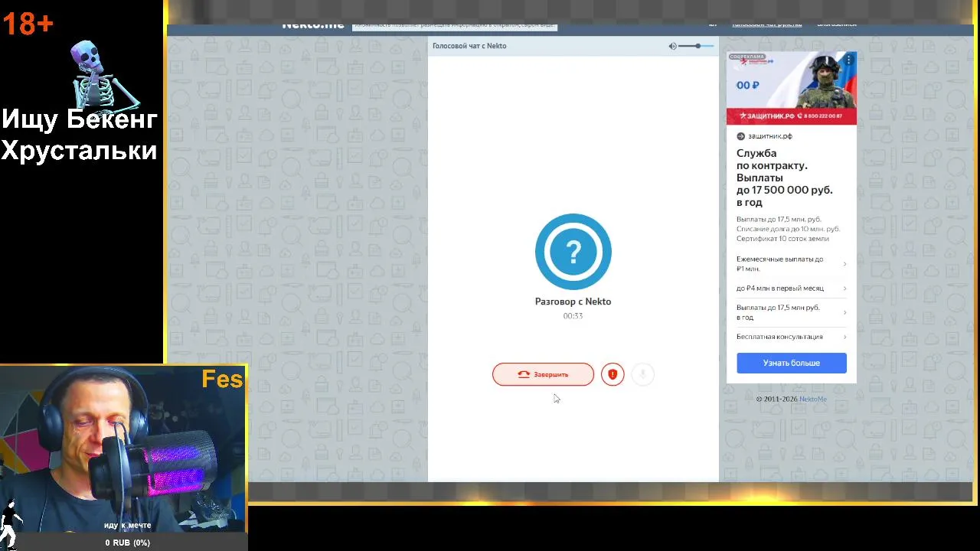
Task: Open the Голосовой чат рулетка header link
Action: [766, 24]
